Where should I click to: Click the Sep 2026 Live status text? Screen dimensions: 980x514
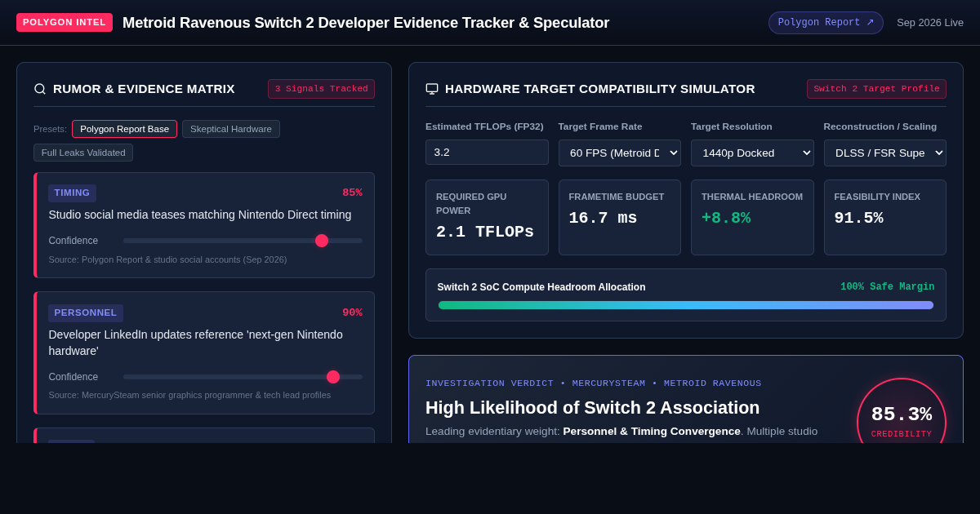[x=930, y=23]
